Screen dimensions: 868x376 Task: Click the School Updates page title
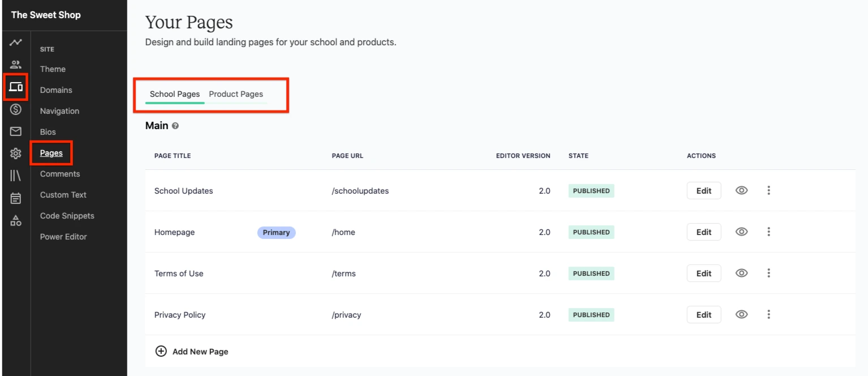coord(184,191)
